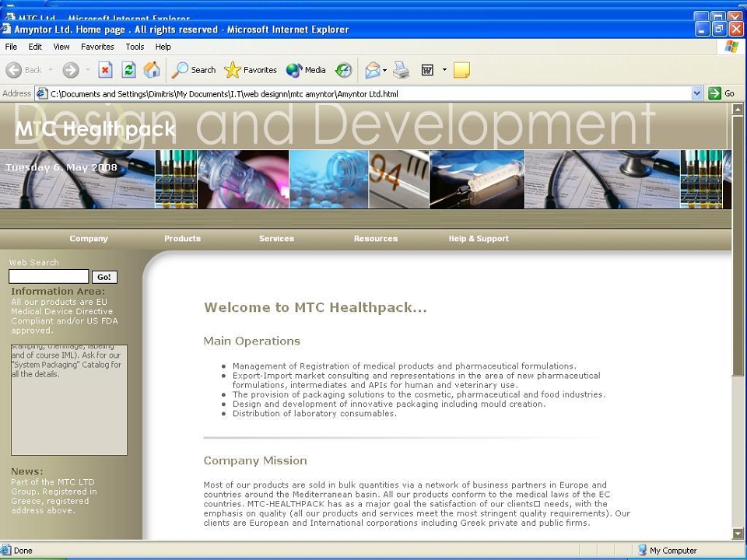The width and height of the screenshot is (747, 560).
Task: Click the Back arrow button
Action: pyautogui.click(x=14, y=70)
